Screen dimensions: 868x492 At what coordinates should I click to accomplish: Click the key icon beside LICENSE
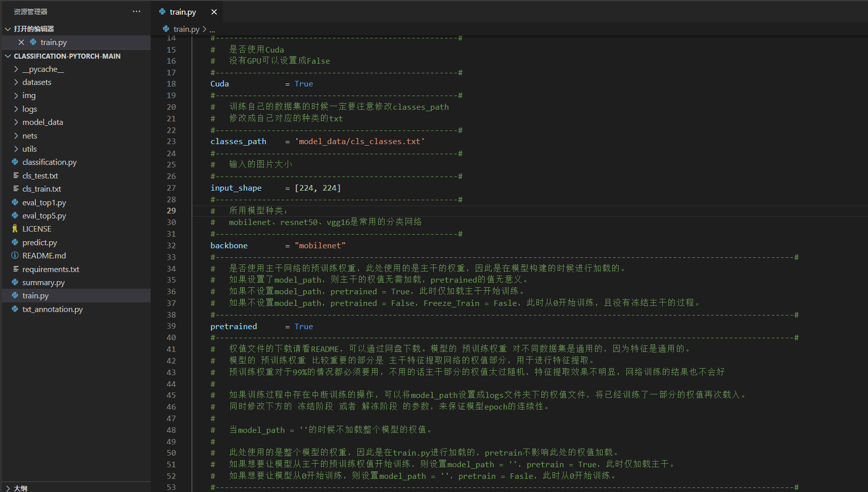(x=15, y=229)
